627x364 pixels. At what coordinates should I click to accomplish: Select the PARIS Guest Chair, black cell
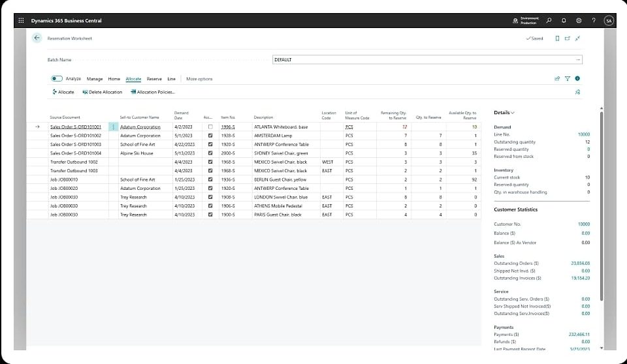285,215
